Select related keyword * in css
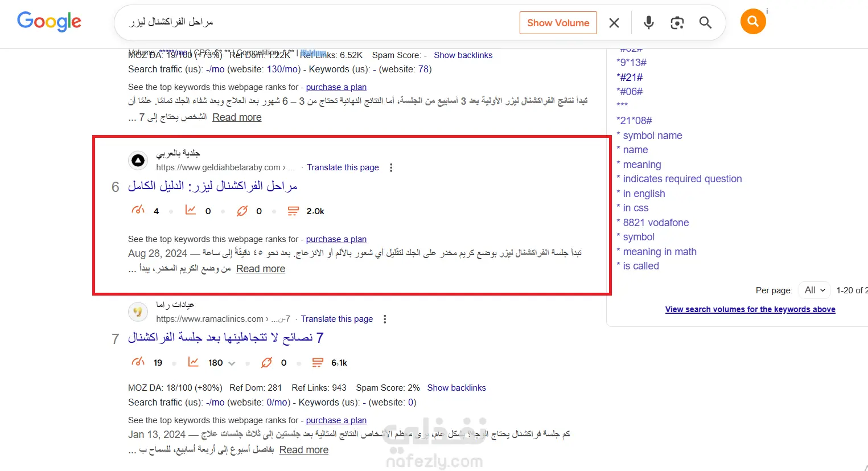 click(632, 208)
